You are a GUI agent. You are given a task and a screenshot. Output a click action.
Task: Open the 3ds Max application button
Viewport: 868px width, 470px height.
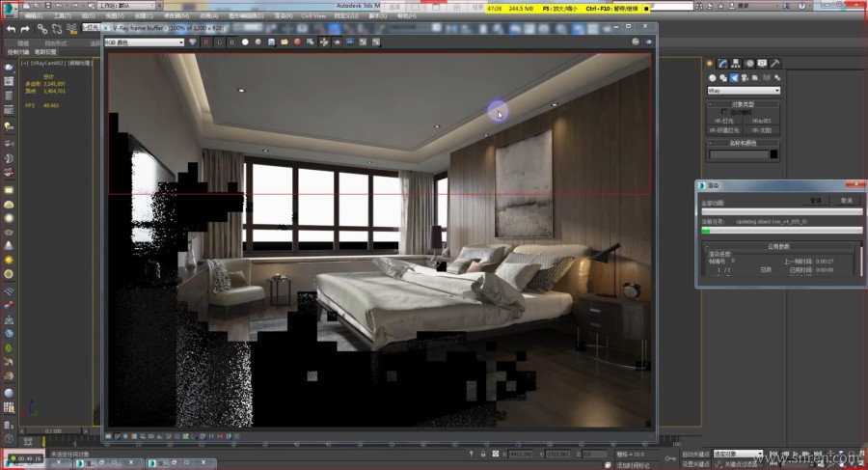[10, 10]
